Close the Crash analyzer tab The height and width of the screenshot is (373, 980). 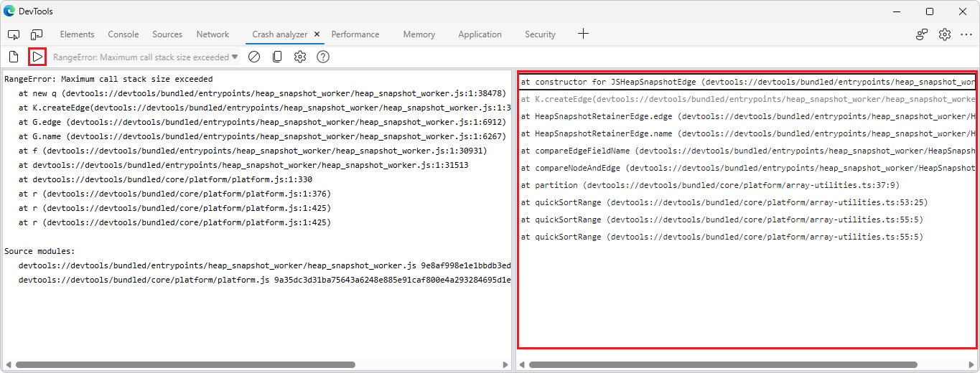point(317,34)
